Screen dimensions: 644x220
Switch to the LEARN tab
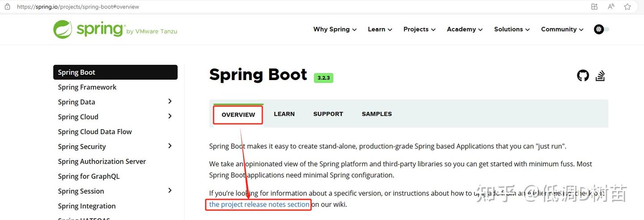[284, 114]
